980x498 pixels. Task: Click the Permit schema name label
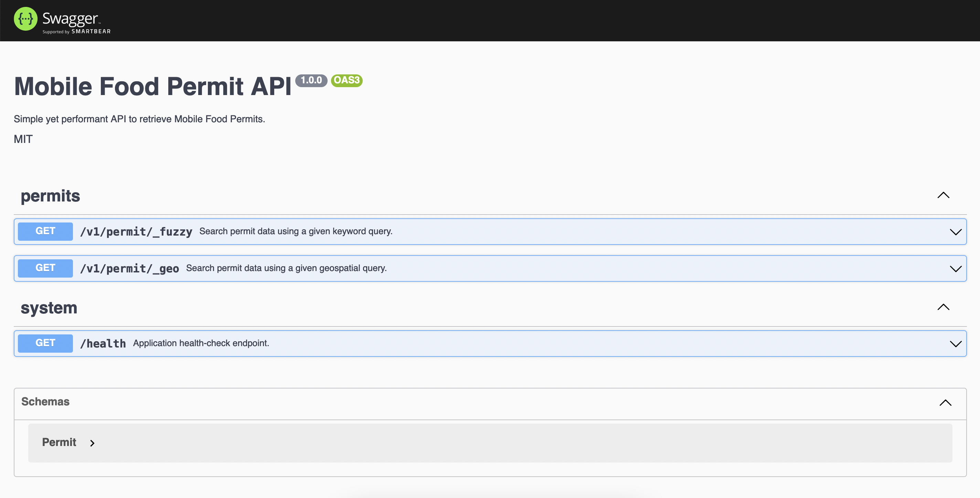pyautogui.click(x=59, y=442)
